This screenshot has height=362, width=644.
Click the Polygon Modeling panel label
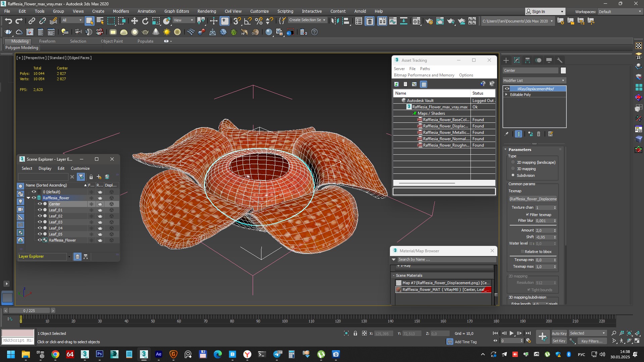coord(22,48)
